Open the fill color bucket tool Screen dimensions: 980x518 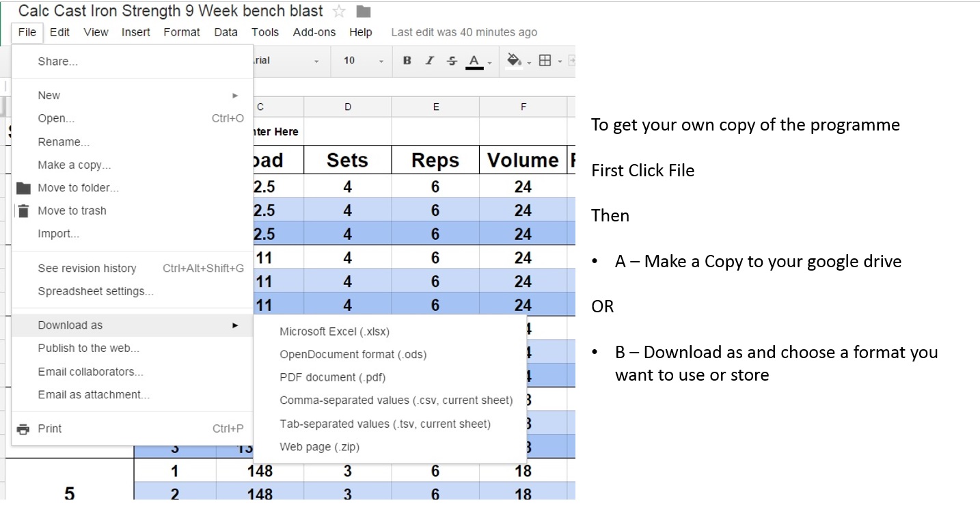514,61
